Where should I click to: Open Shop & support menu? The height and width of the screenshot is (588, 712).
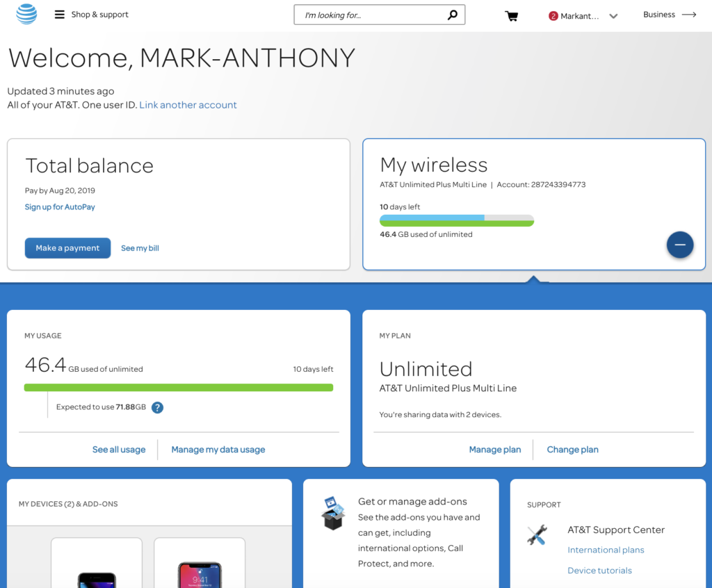(x=100, y=15)
